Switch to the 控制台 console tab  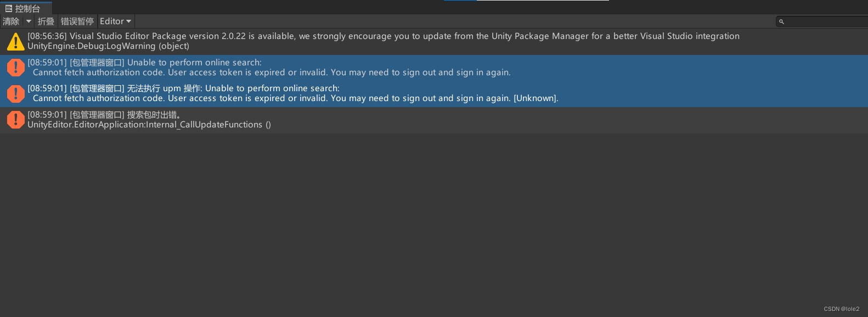tap(26, 8)
